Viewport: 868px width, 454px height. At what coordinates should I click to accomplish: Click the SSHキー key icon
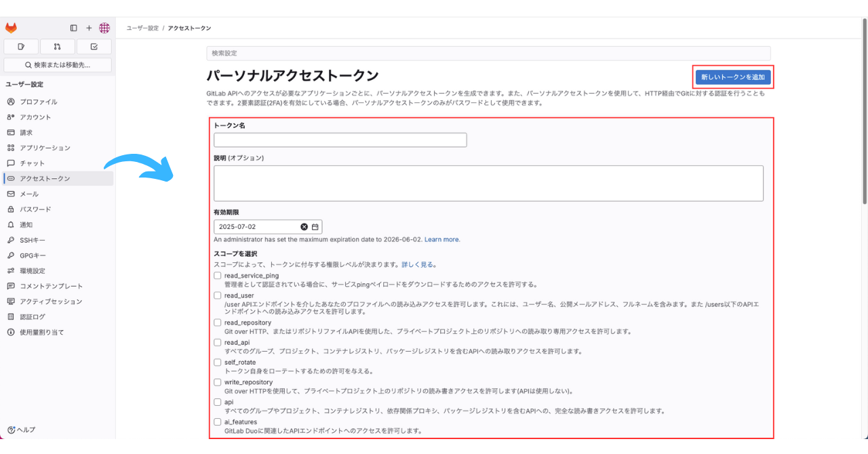(11, 240)
